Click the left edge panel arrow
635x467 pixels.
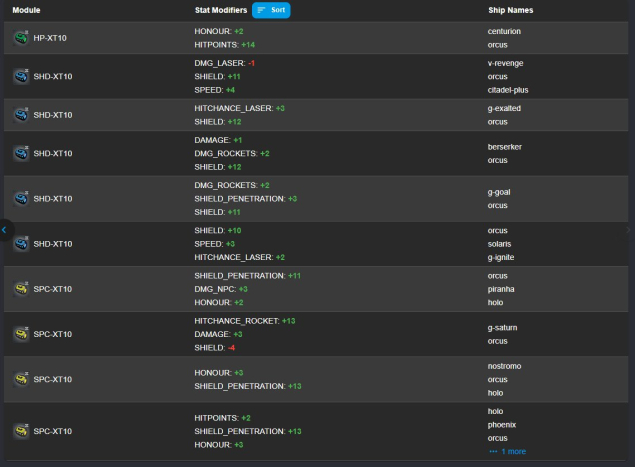pos(4,230)
